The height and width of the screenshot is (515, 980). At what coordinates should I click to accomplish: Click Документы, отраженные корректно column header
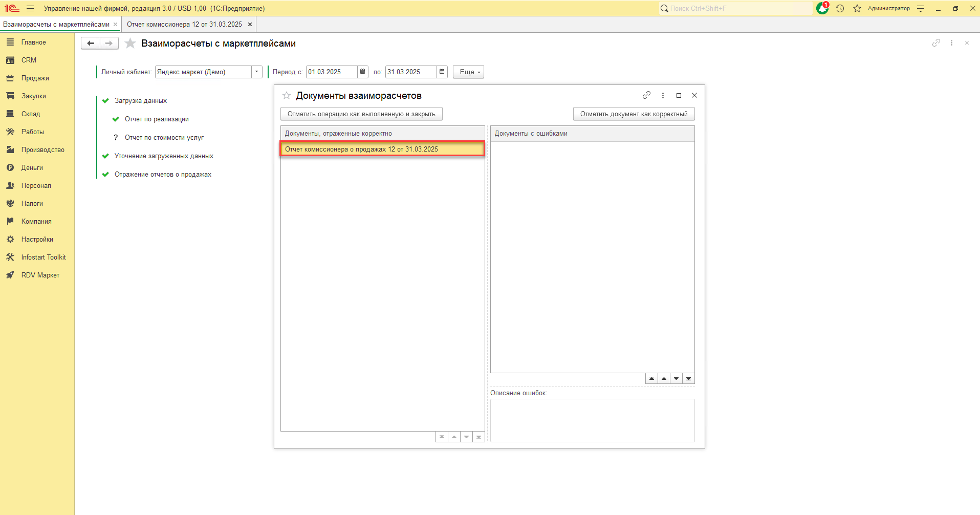382,134
